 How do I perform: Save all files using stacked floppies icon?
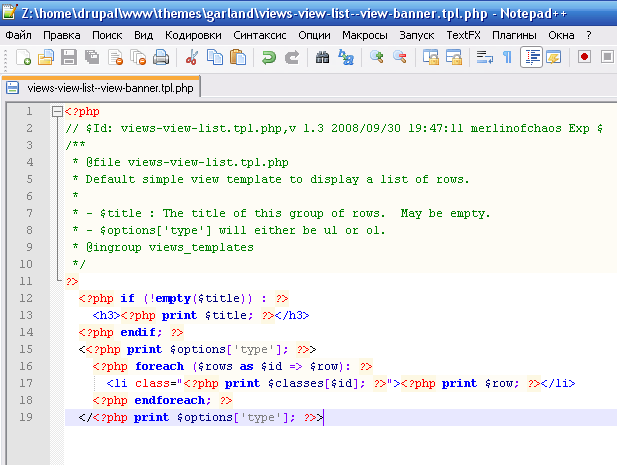[92, 57]
